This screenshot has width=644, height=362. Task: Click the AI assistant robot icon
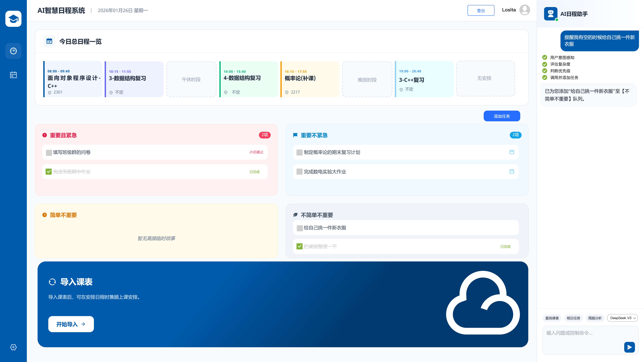[x=551, y=14]
